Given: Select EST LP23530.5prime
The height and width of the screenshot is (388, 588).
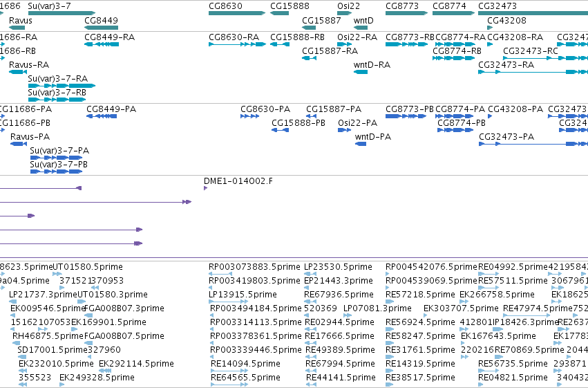Looking at the screenshot, I should click(x=310, y=274).
